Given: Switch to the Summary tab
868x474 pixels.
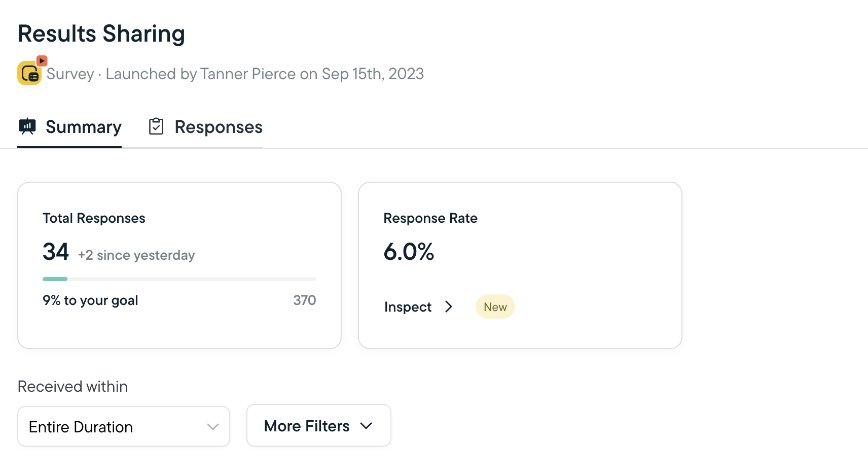Looking at the screenshot, I should point(83,127).
